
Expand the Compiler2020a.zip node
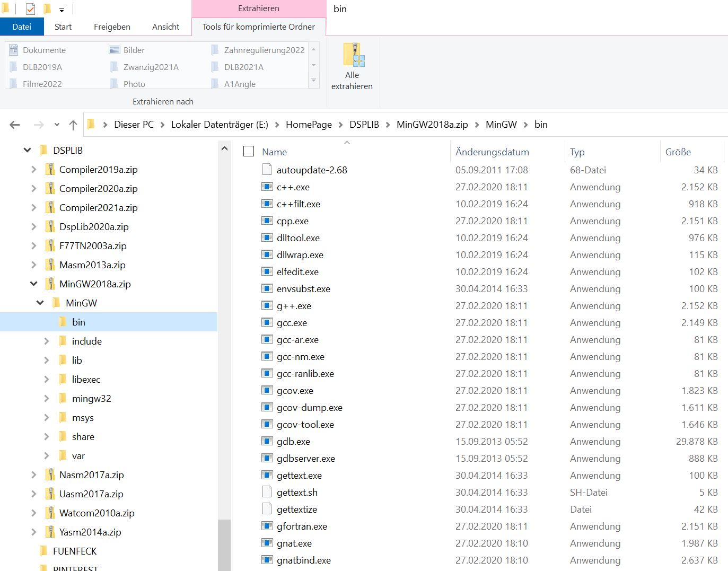pyautogui.click(x=34, y=189)
